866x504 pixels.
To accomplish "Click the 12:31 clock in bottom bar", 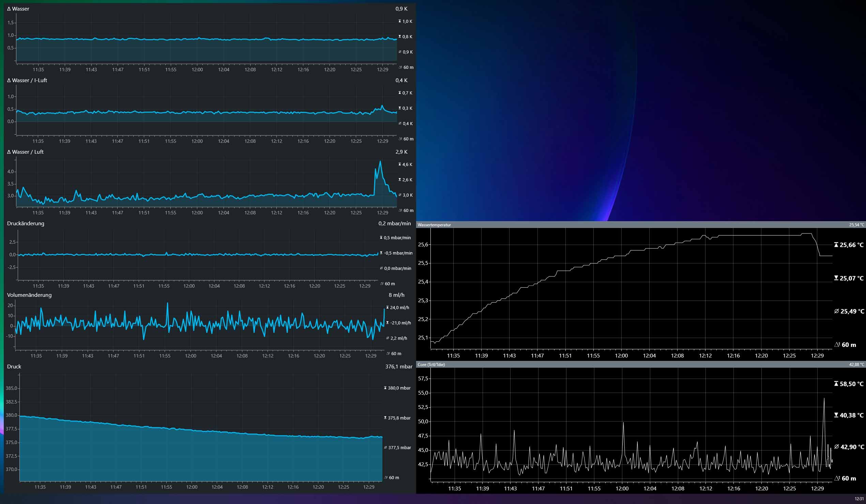I will (x=859, y=499).
